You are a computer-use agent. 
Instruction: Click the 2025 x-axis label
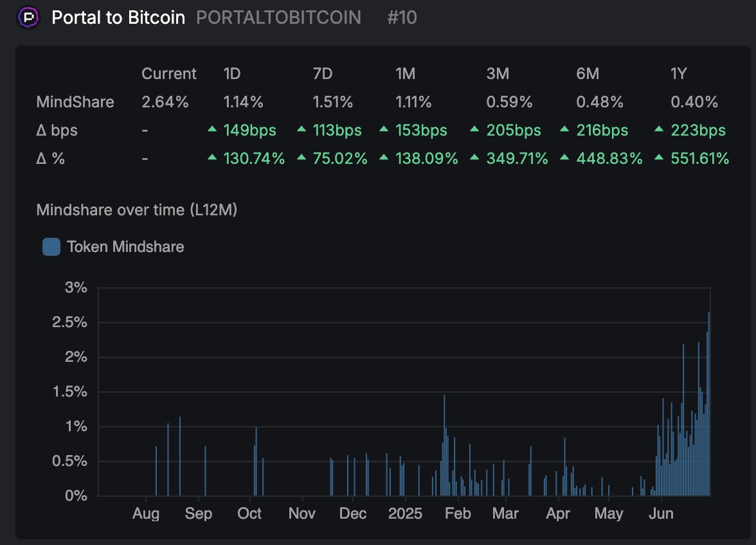tap(405, 514)
